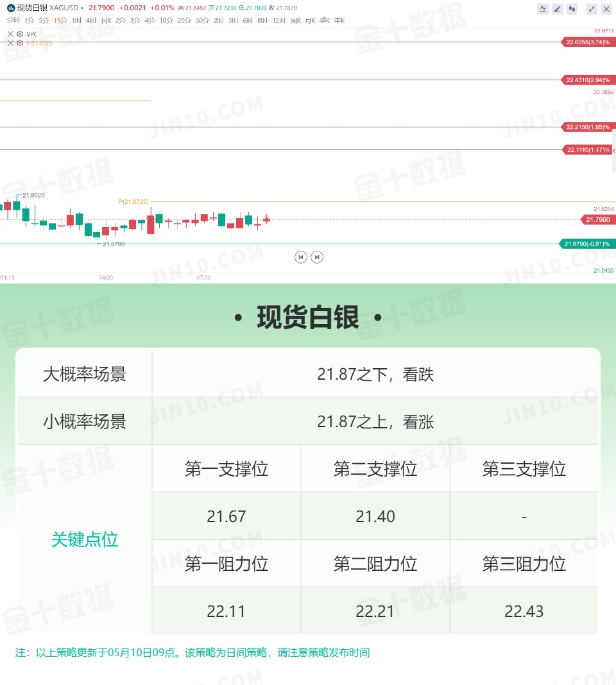616x685 pixels.
Task: Step chart forward with next button
Action: click(x=317, y=257)
